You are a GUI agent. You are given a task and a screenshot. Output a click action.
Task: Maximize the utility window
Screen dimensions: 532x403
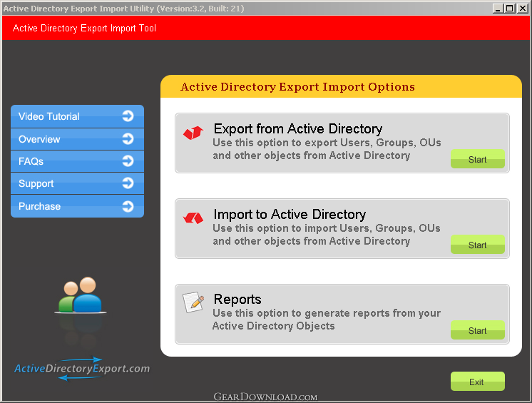click(x=510, y=9)
